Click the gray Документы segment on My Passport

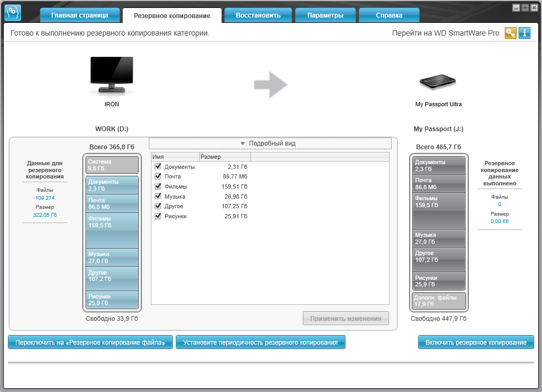[439, 165]
